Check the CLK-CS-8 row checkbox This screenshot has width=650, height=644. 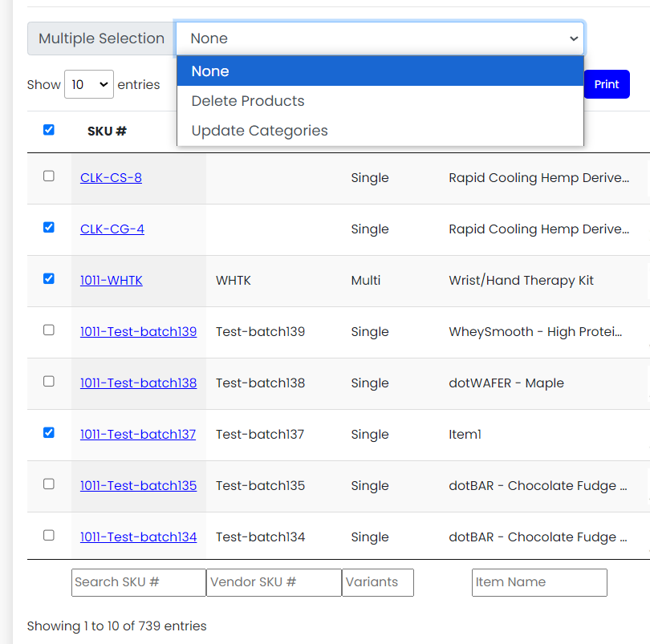(x=48, y=176)
